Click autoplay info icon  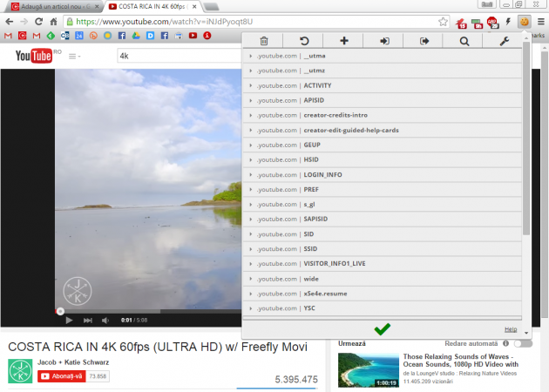[x=505, y=343]
